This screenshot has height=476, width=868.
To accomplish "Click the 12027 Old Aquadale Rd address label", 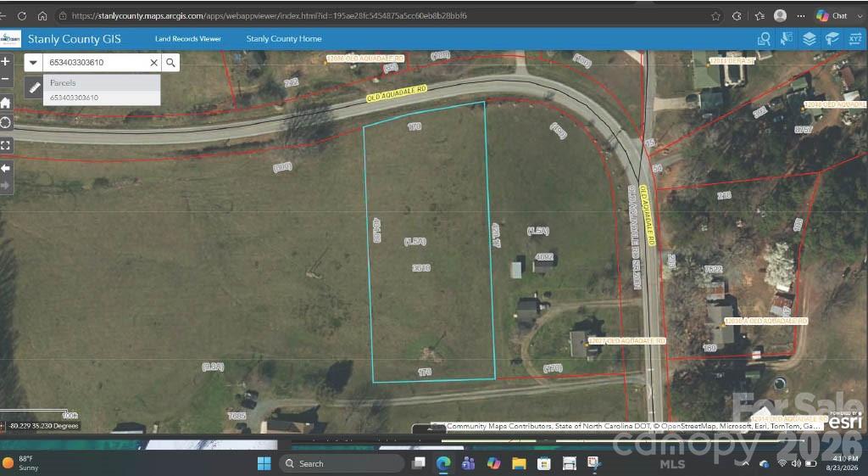I will pos(626,341).
